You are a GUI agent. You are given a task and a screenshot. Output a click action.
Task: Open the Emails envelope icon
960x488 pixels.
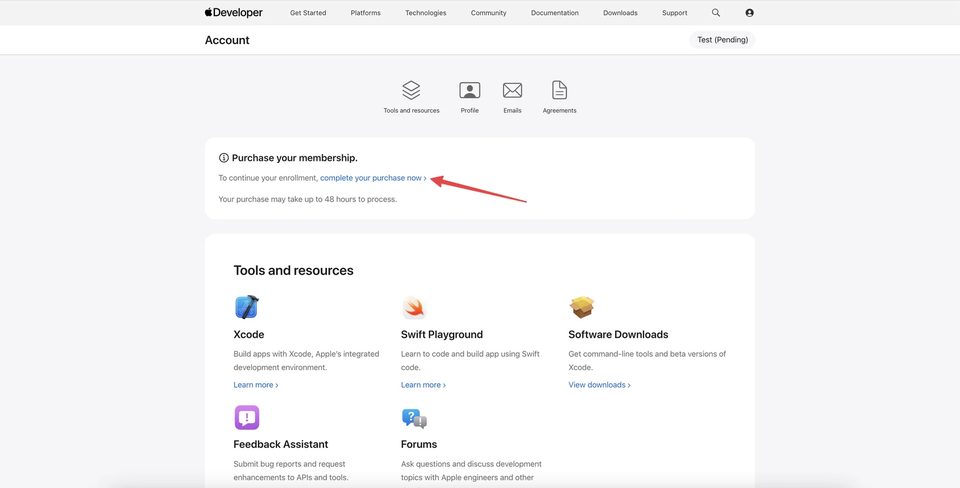click(512, 90)
